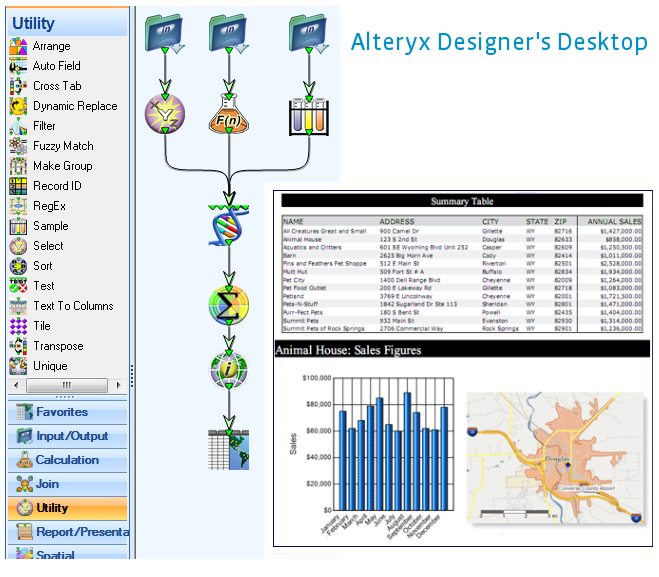Click the horizontal scrollbar thumb in the palette
Viewport: 659px width, 577px height.
coord(66,385)
